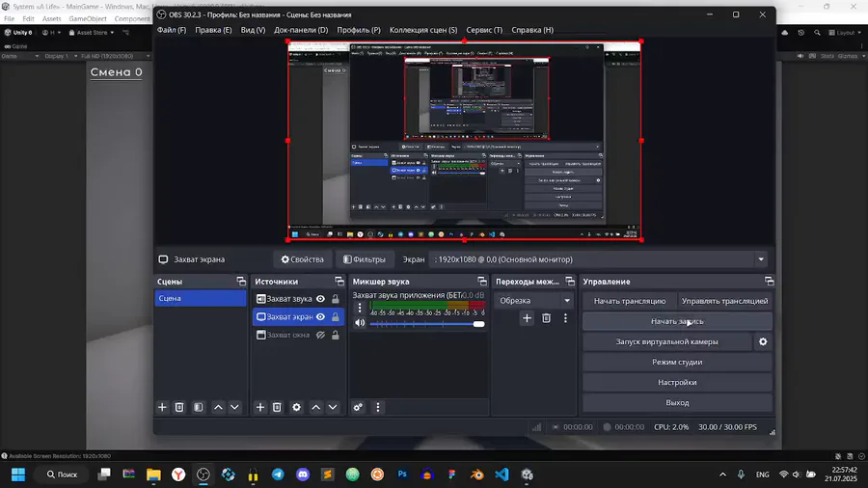
Task: Undock the Управление panel
Action: click(769, 282)
